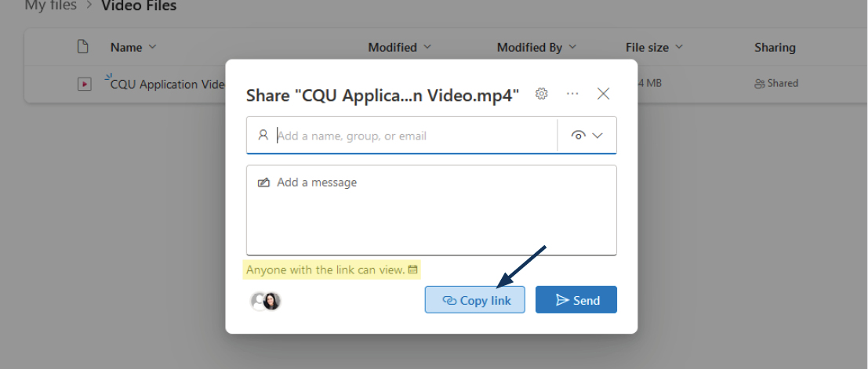Open sharing settings gear icon
868x369 pixels.
[541, 94]
